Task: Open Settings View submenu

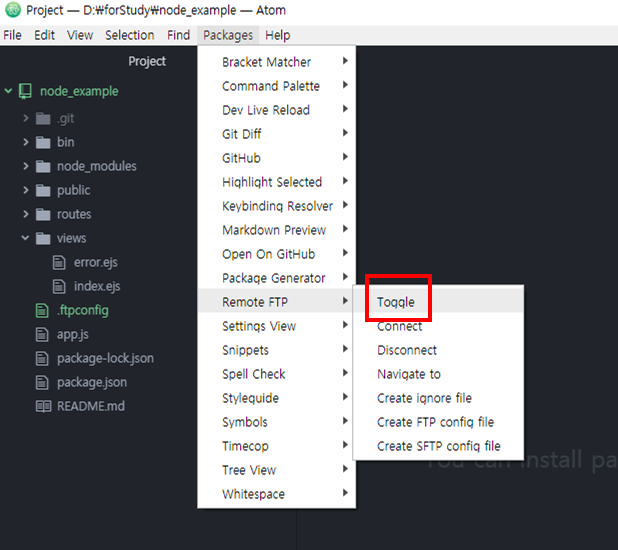Action: click(276, 326)
